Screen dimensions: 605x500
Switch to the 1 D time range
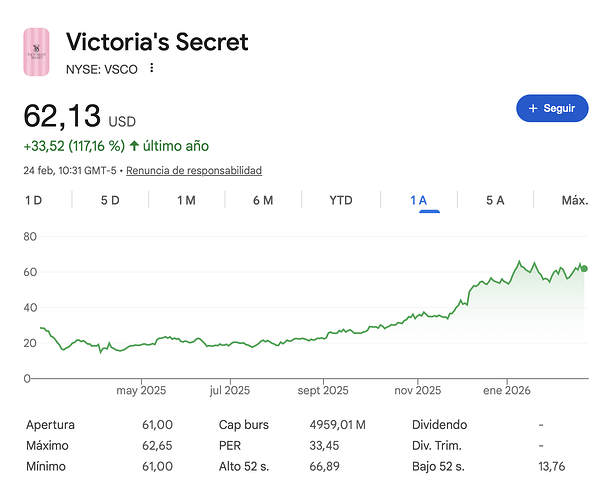click(x=34, y=200)
